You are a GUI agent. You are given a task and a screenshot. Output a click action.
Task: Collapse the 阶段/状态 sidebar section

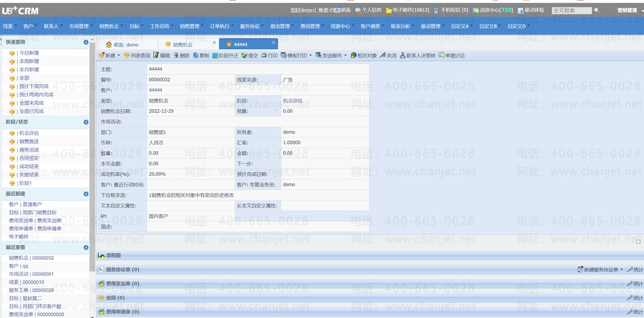pyautogui.click(x=86, y=122)
